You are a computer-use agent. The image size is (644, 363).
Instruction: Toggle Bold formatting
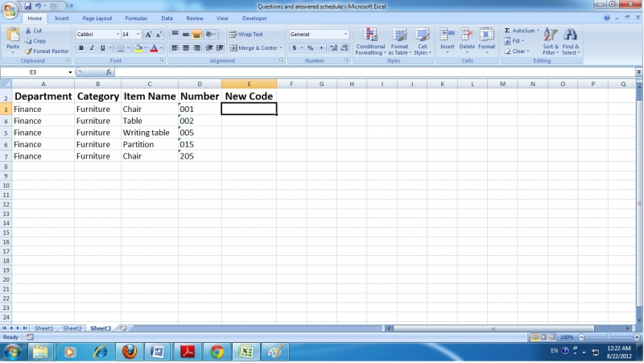point(80,48)
